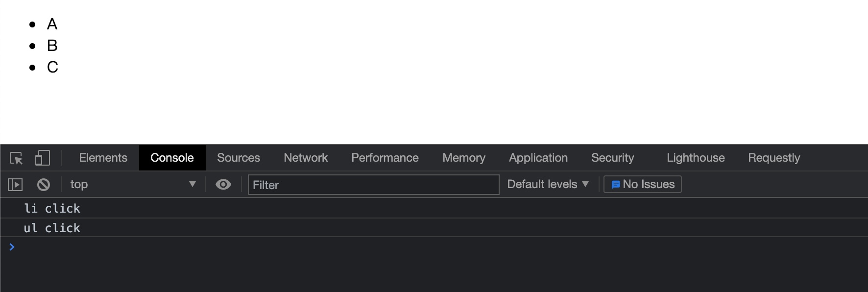868x292 pixels.
Task: Expand the Default levels dropdown
Action: point(548,185)
